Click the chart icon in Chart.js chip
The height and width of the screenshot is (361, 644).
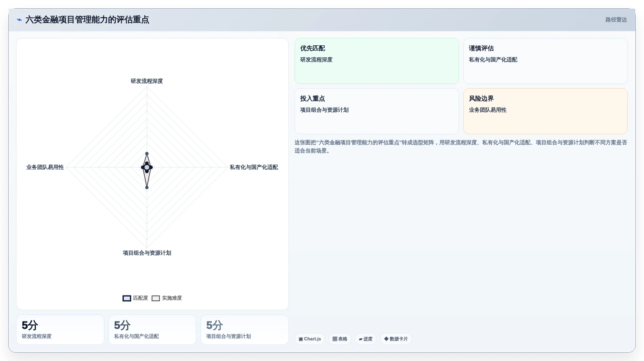[x=301, y=339]
